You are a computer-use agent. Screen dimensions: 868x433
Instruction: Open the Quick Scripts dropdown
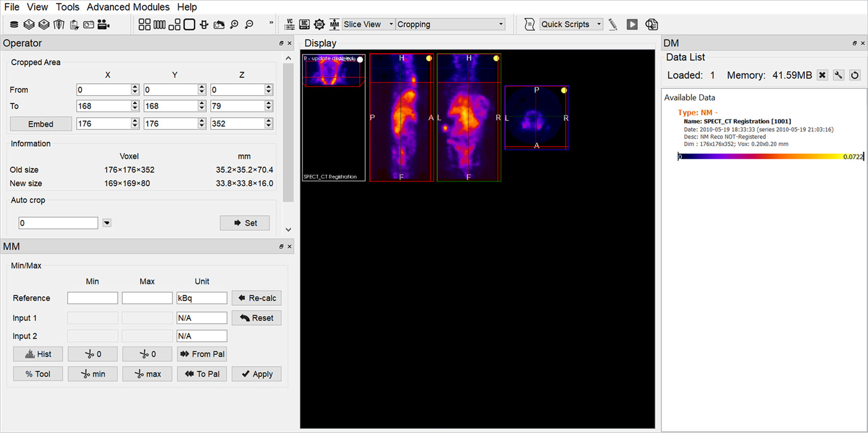click(571, 25)
